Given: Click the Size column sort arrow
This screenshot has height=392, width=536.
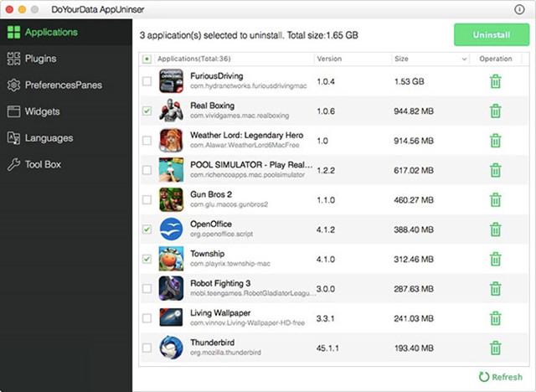Looking at the screenshot, I should 464,59.
